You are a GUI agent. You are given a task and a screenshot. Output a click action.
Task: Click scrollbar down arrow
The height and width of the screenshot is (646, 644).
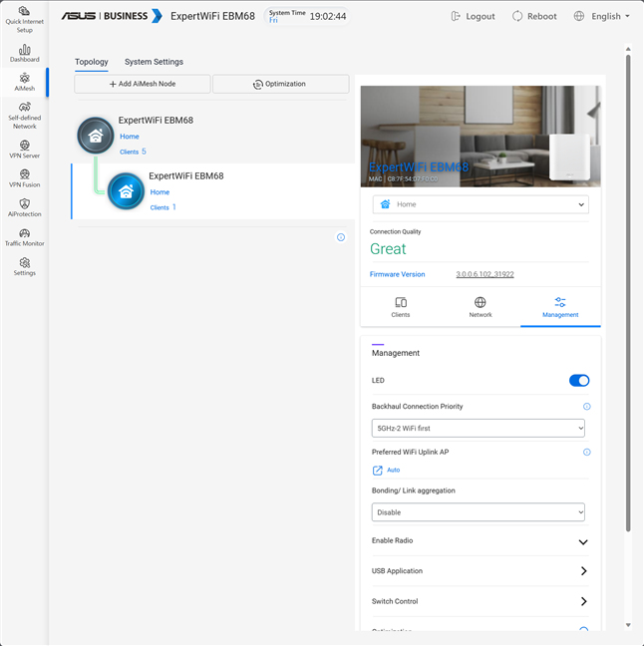pos(628,625)
